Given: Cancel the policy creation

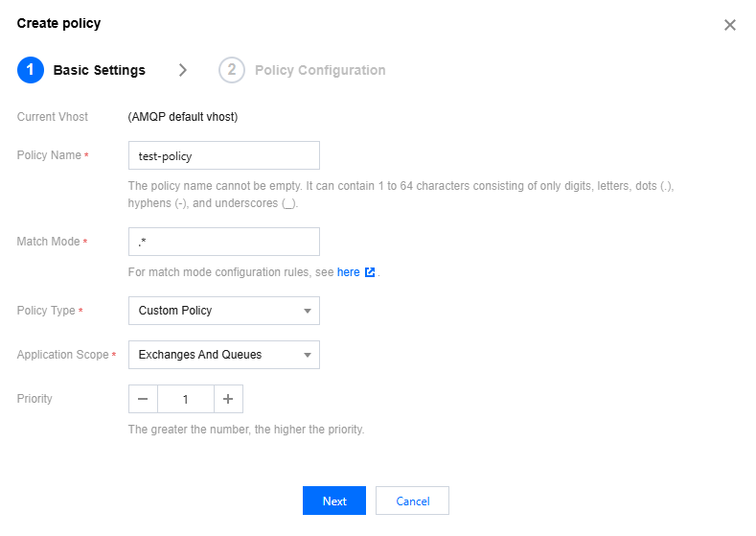Looking at the screenshot, I should click(x=412, y=501).
